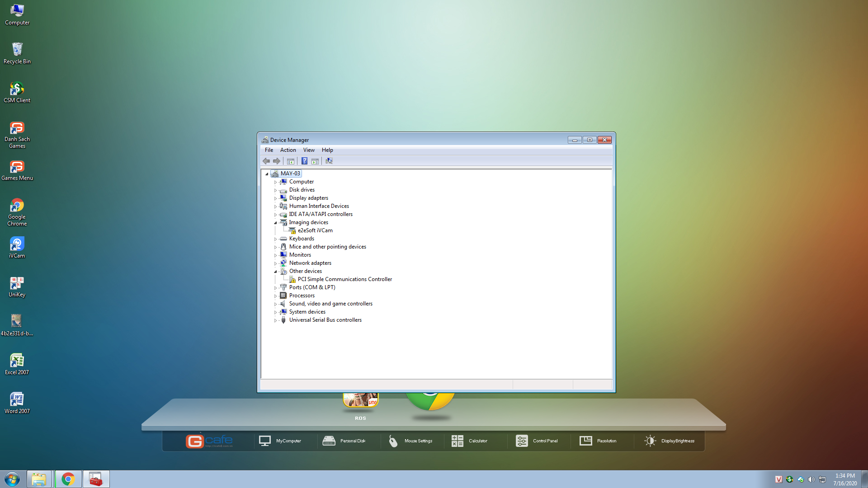Click the Control Panel shortcut on the dock

tap(537, 441)
